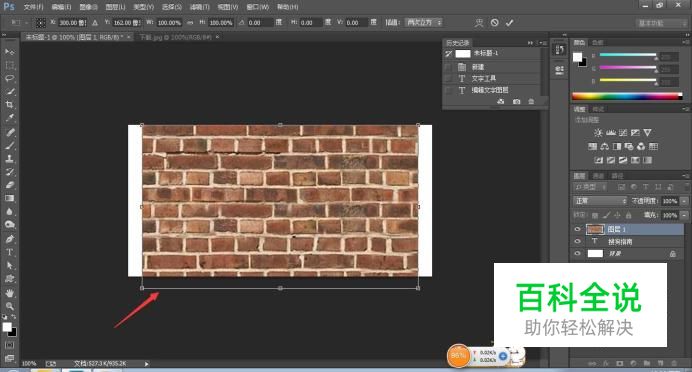Open the interpolation dropdown in options bar
Screen dimensions: 692x372
point(424,23)
